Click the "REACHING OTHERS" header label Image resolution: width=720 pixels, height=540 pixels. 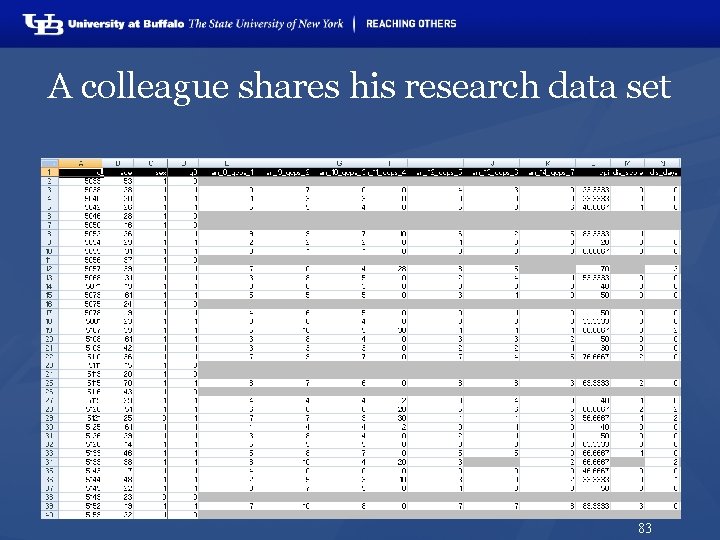(411, 24)
